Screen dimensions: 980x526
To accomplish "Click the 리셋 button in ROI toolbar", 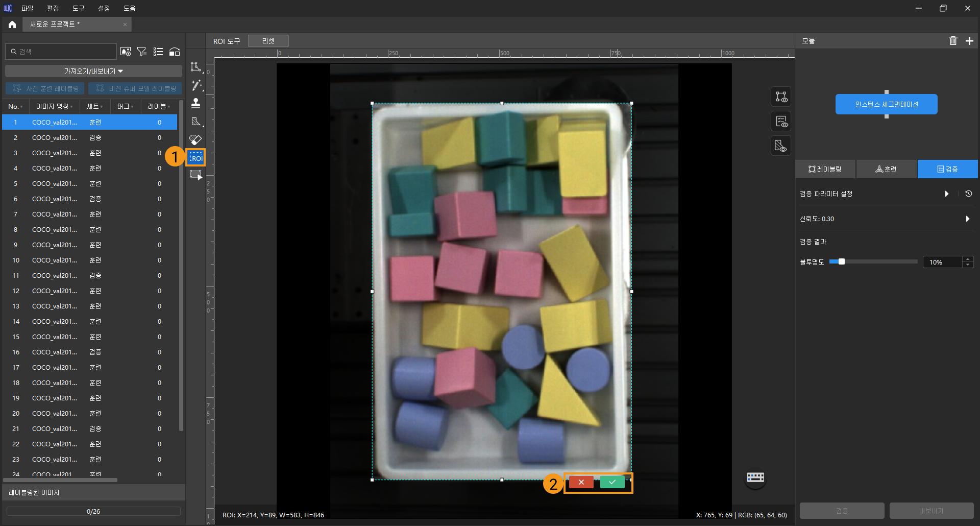I will (x=268, y=41).
